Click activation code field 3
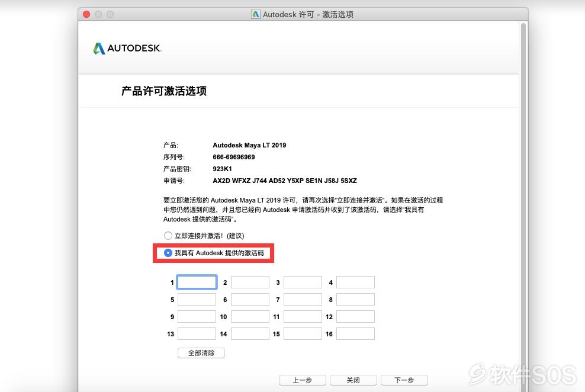The image size is (585, 392). point(303,282)
